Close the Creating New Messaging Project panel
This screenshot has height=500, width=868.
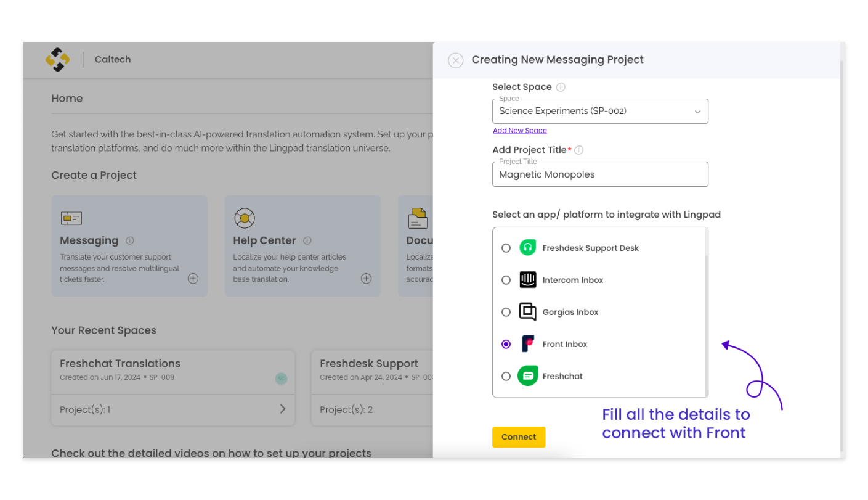(x=456, y=60)
